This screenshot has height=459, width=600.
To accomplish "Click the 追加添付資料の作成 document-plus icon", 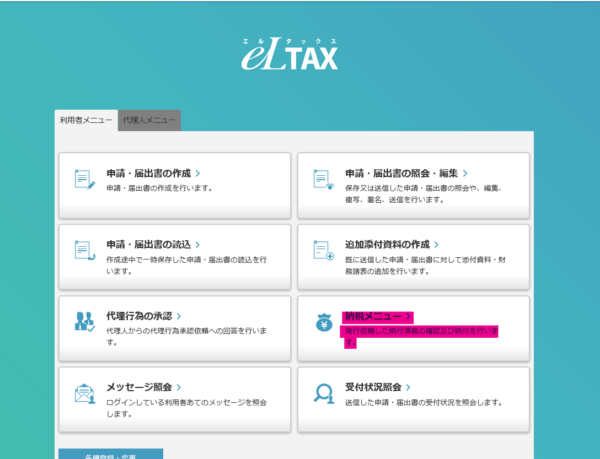I will 323,250.
